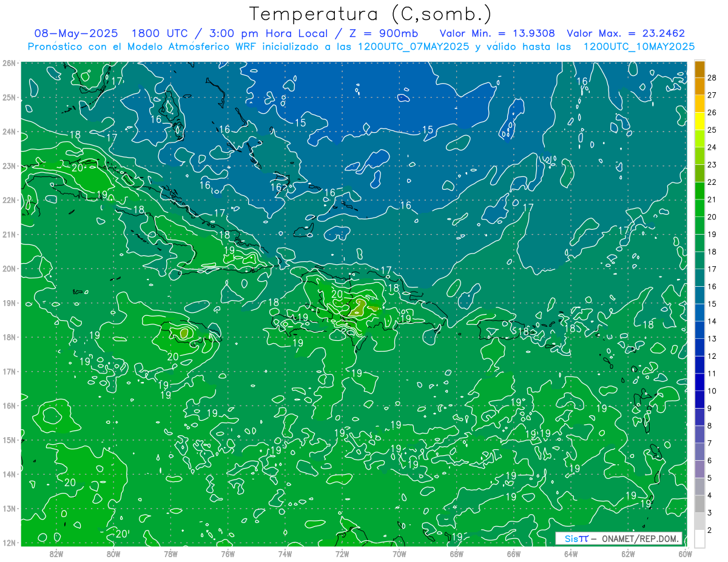
Task: Click colorbar scale value "12"
Action: coord(712,356)
